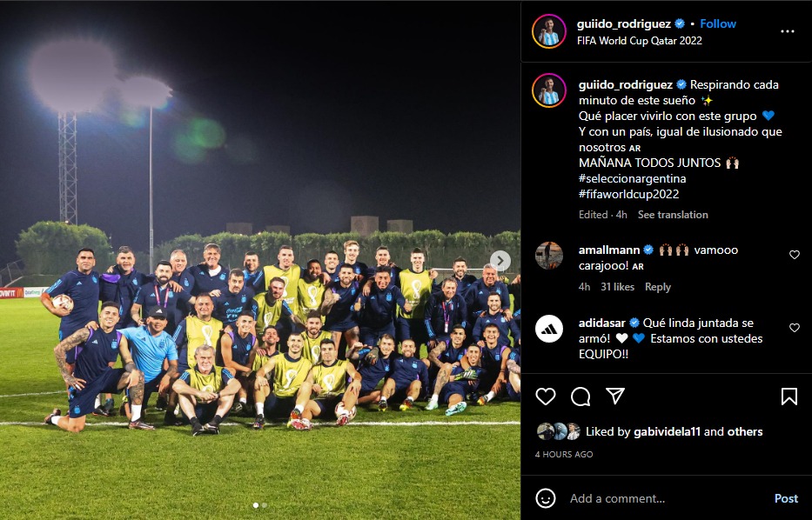
Task: Open FIFA World Cup Qatar 2022 location
Action: 640,40
